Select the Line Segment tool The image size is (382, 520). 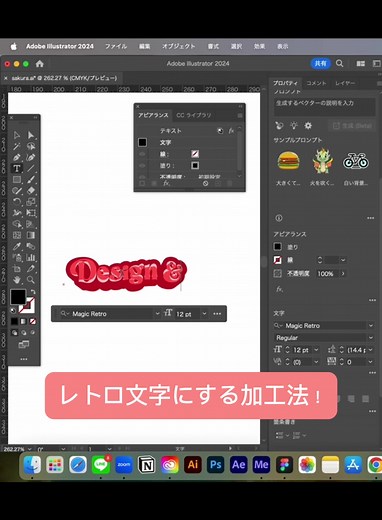(x=31, y=168)
